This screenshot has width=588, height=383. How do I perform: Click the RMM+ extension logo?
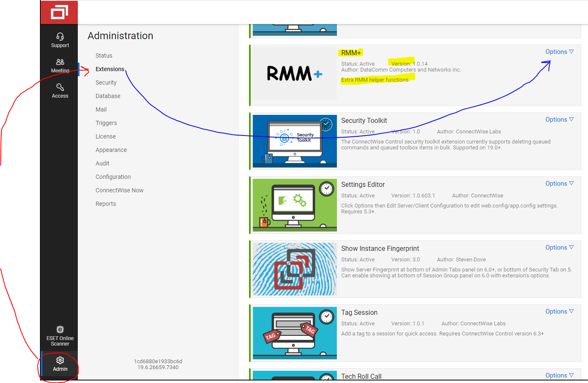(x=294, y=74)
